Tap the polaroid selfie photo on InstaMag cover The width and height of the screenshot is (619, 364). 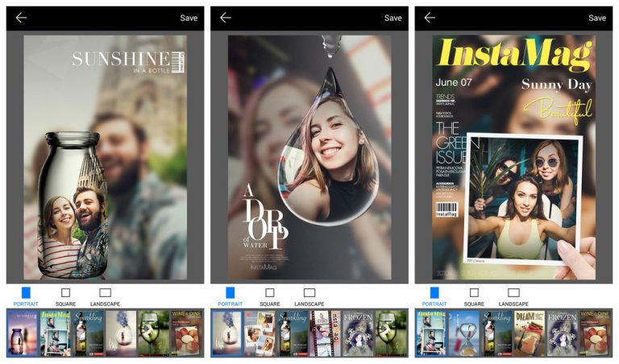pos(522,197)
